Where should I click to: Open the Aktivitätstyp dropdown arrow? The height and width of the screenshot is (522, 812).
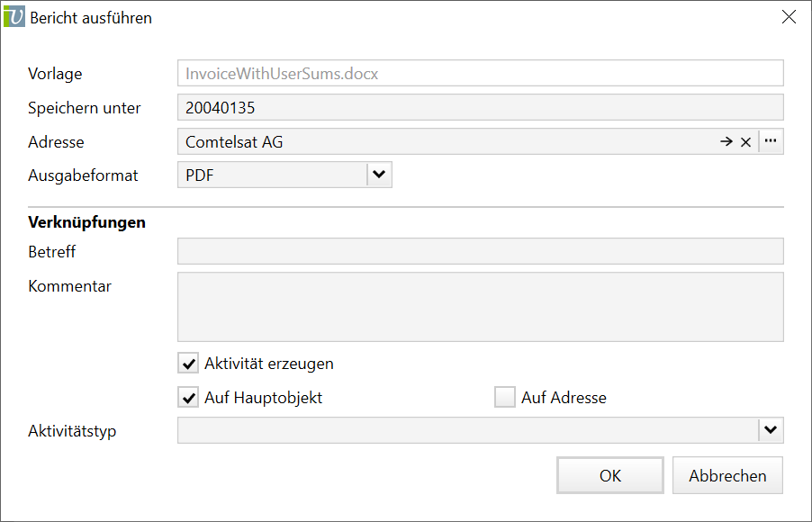click(x=771, y=430)
